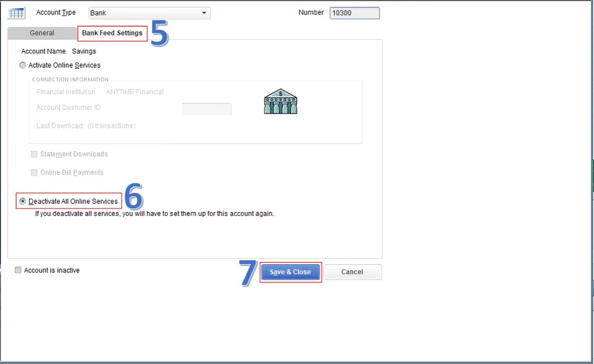594x364 pixels.
Task: Click the blue step 7 annotation
Action: pos(248,272)
